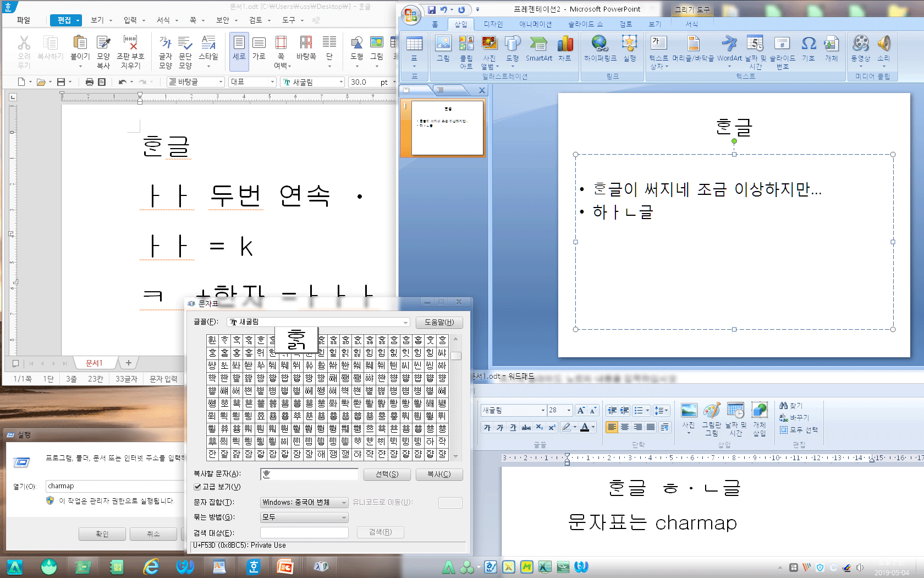924x578 pixels.
Task: Click the PowerPoint icon on the taskbar
Action: (x=285, y=566)
